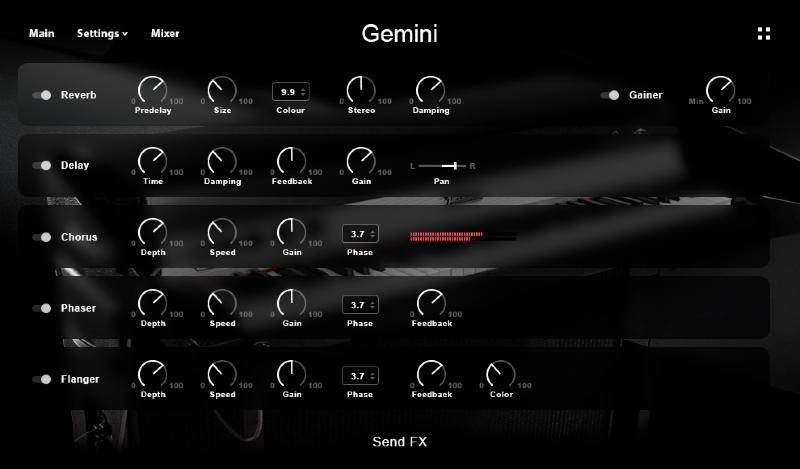Click the Delay Gain knob
This screenshot has height=469, width=800.
click(361, 161)
